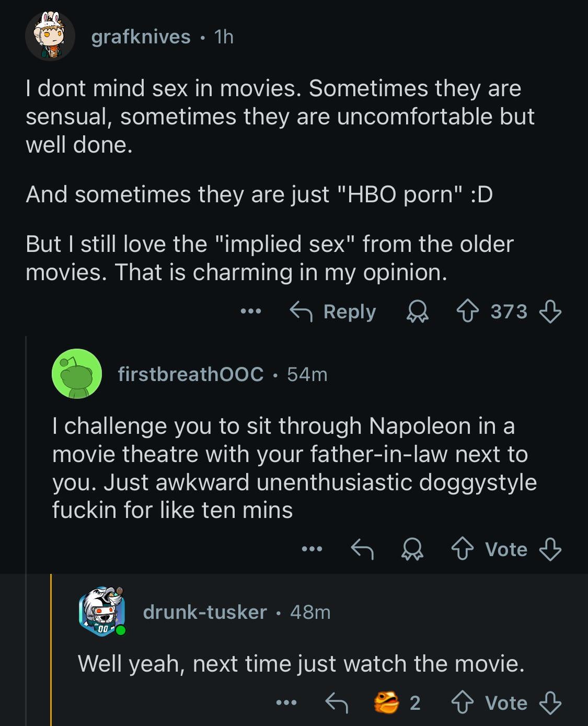588x726 pixels.
Task: Open drunk-tusker's profile from username
Action: 205,612
